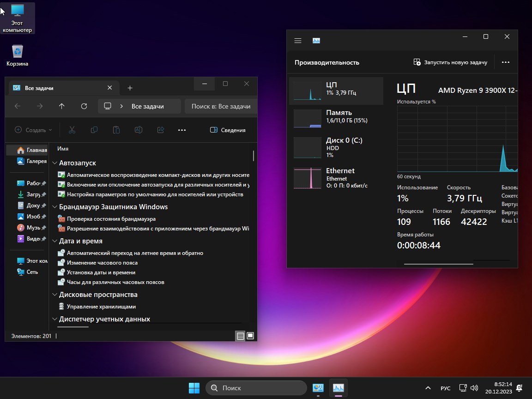Click the taskbar Поиск search box
This screenshot has height=399, width=532.
pos(256,388)
